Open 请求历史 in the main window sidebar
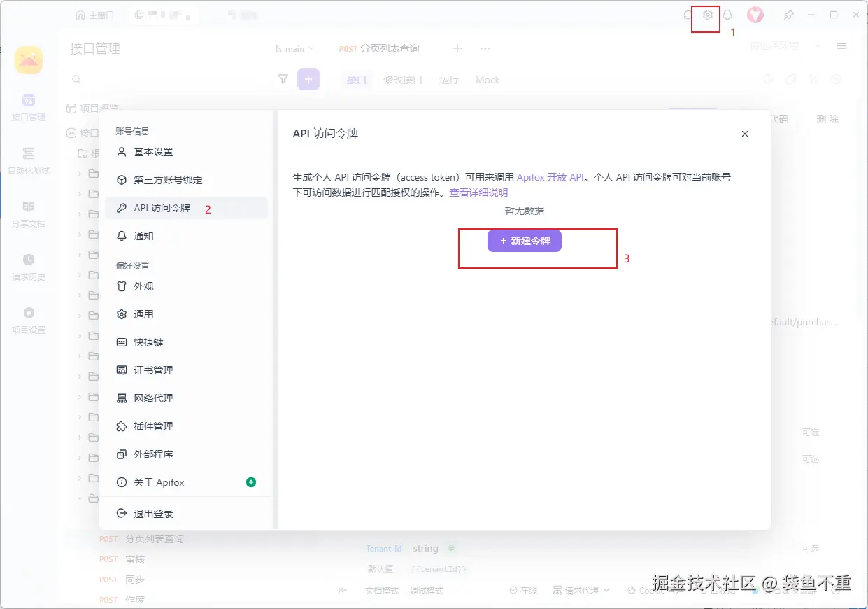 point(29,267)
